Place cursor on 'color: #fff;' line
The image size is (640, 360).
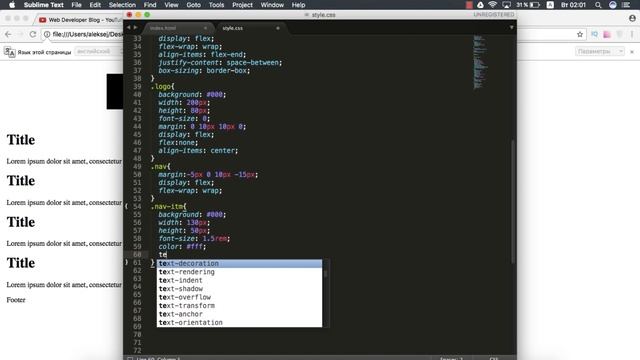[182, 247]
